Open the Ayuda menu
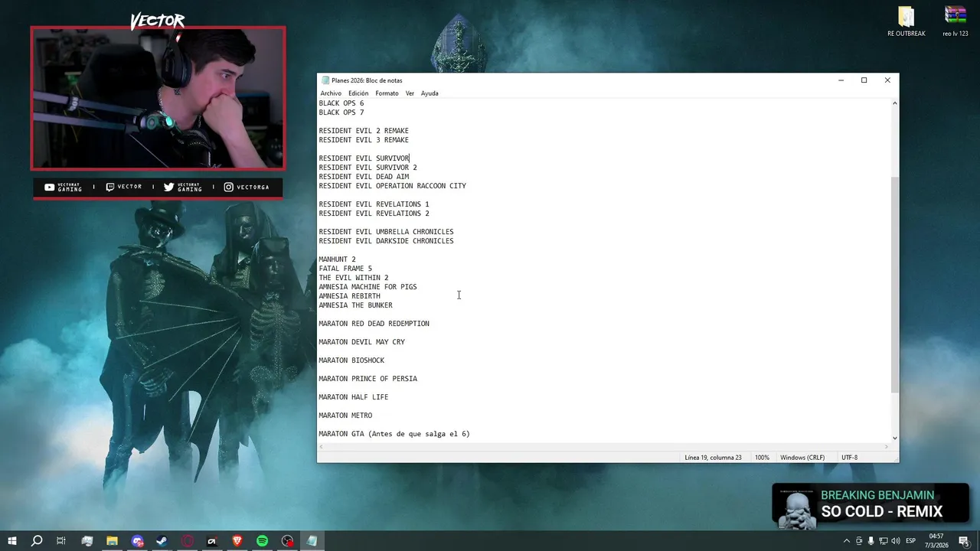The width and height of the screenshot is (980, 551). click(430, 93)
